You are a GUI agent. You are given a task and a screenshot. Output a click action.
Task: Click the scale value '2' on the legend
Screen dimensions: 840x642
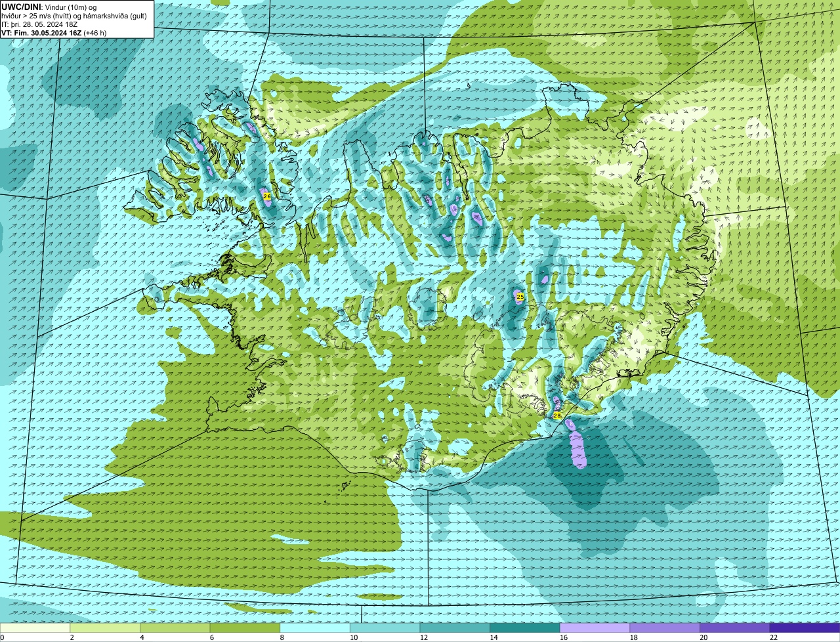(x=72, y=637)
